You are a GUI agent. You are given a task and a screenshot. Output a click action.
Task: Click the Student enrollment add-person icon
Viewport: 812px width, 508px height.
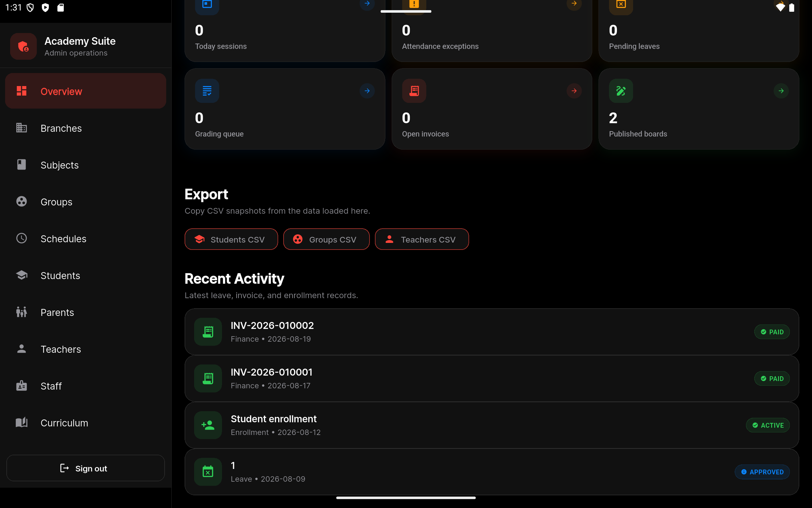[x=208, y=425]
